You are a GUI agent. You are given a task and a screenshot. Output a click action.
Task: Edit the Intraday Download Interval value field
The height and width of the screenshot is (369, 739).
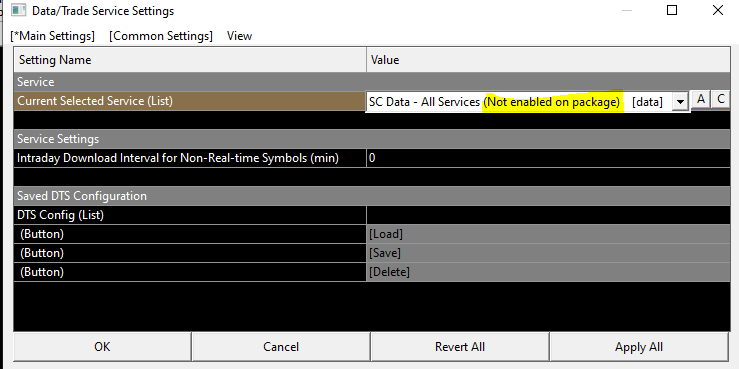pos(548,158)
